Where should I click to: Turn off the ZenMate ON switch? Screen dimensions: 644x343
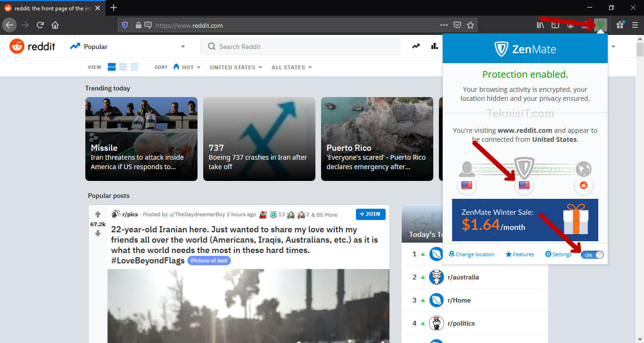point(592,254)
